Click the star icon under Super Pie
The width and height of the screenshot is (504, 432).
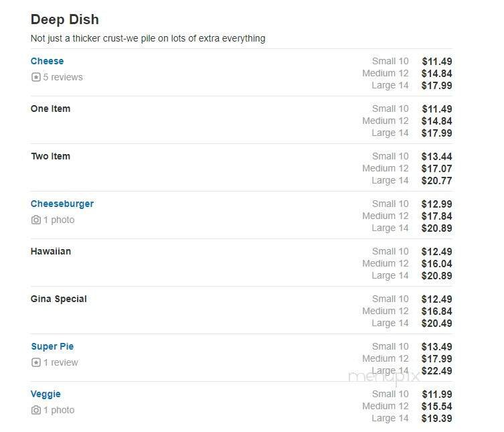pyautogui.click(x=36, y=362)
